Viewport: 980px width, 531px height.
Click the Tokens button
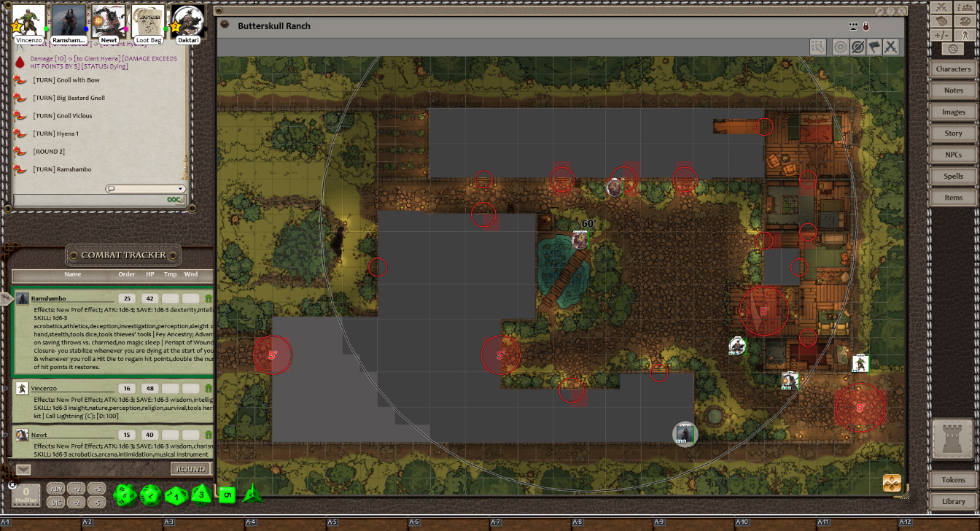[x=954, y=480]
